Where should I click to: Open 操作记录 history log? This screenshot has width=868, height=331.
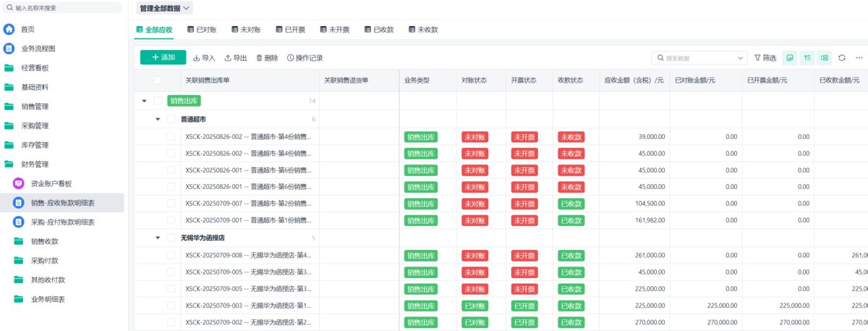(x=305, y=58)
